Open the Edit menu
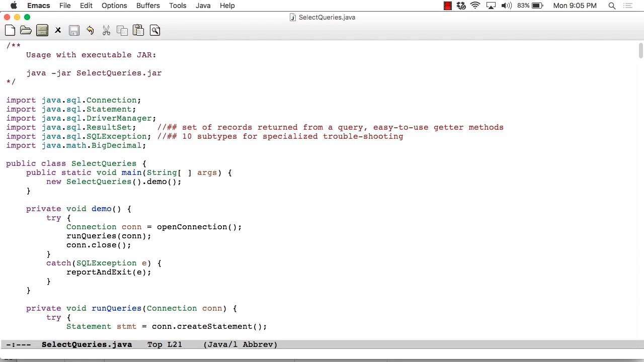The image size is (644, 362). pyautogui.click(x=86, y=6)
